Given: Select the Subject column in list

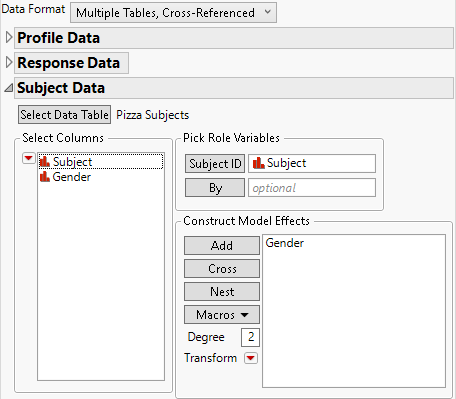Looking at the screenshot, I should pos(101,162).
